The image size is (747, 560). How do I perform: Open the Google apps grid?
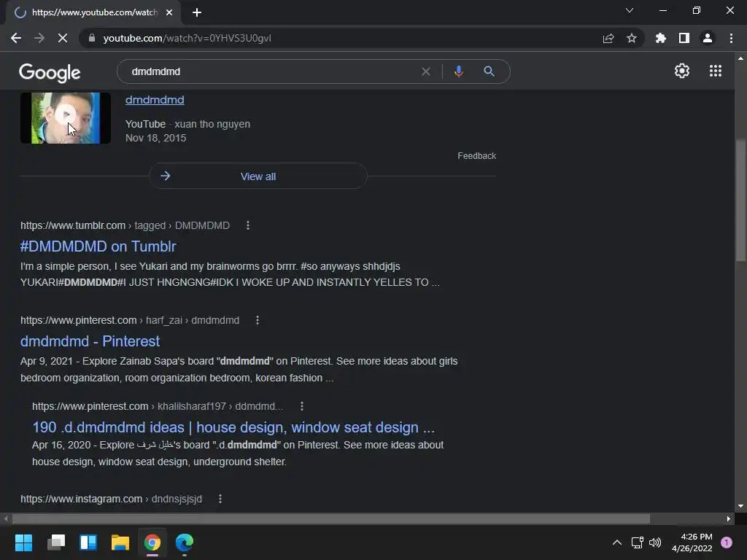coord(716,71)
